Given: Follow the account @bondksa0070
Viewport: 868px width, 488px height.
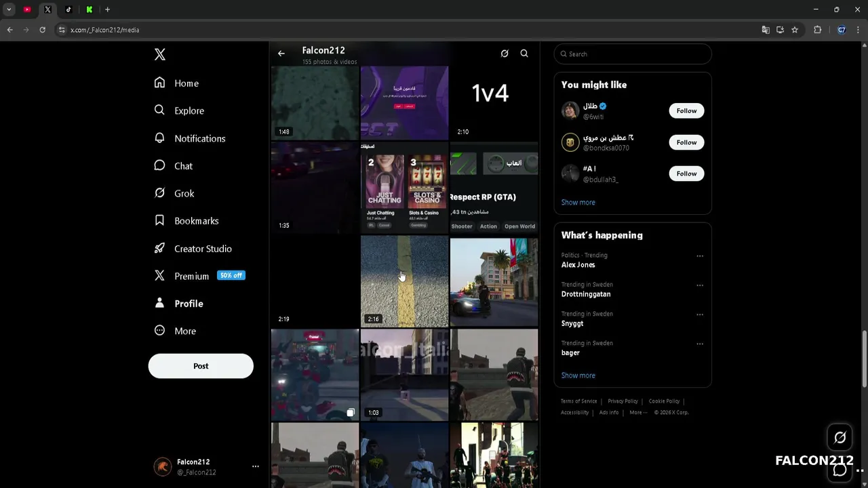Looking at the screenshot, I should (686, 142).
